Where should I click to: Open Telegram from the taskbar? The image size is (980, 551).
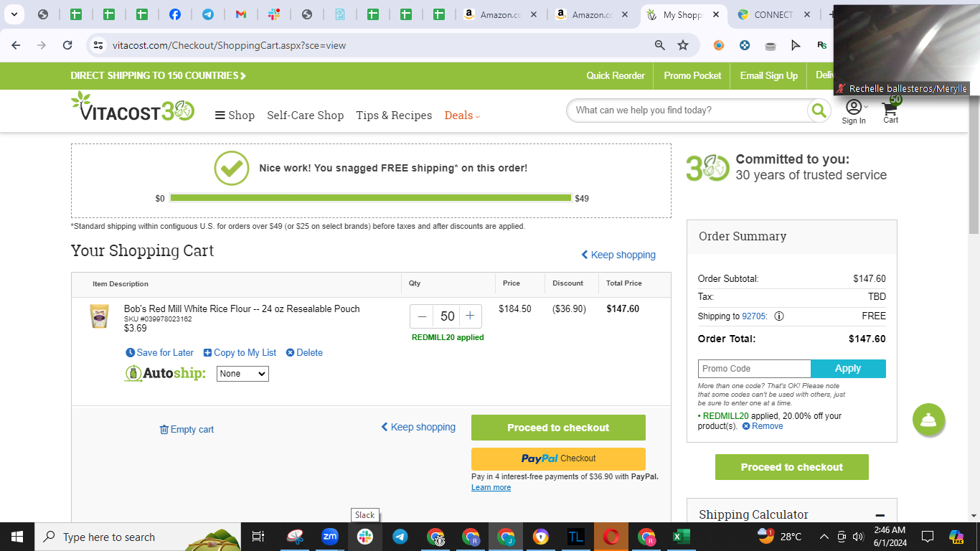coord(400,537)
